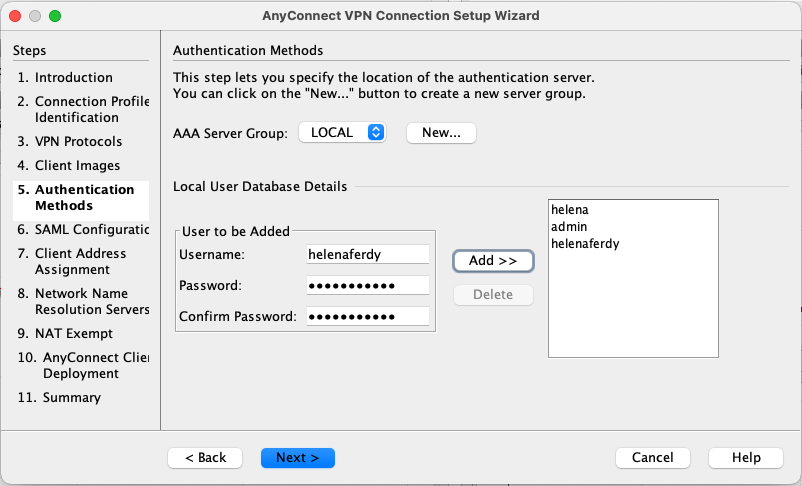Cancel the VPN setup wizard
Viewport: 802px width, 486px height.
pos(652,457)
